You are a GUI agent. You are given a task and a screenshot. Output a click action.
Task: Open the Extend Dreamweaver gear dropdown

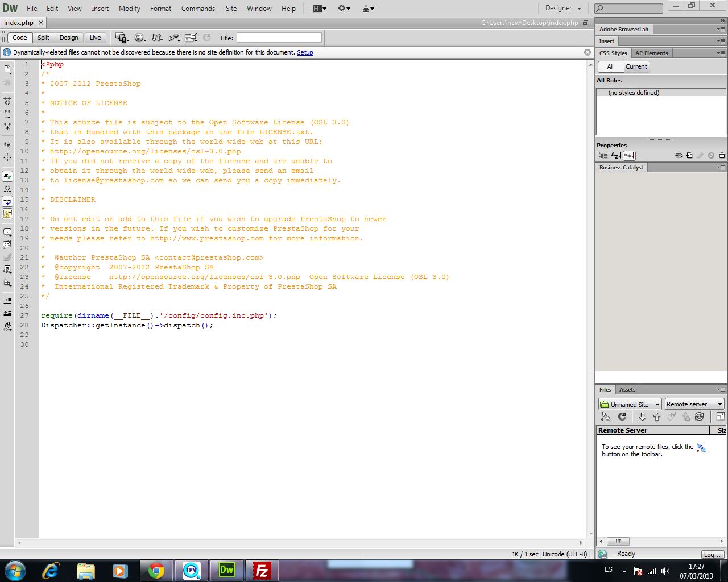click(x=344, y=9)
